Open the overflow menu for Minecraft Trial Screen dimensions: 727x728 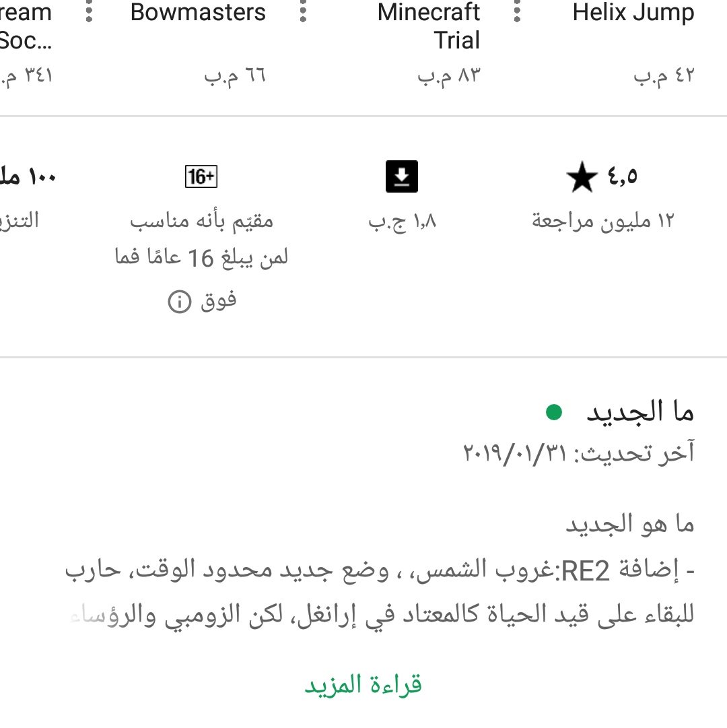click(x=303, y=11)
